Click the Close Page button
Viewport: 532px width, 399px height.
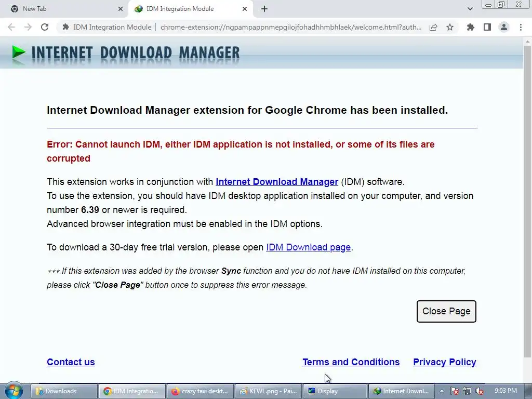(446, 311)
